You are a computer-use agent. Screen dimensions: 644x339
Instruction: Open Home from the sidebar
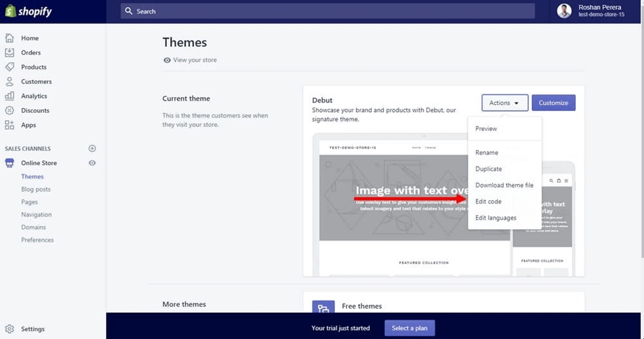click(30, 38)
